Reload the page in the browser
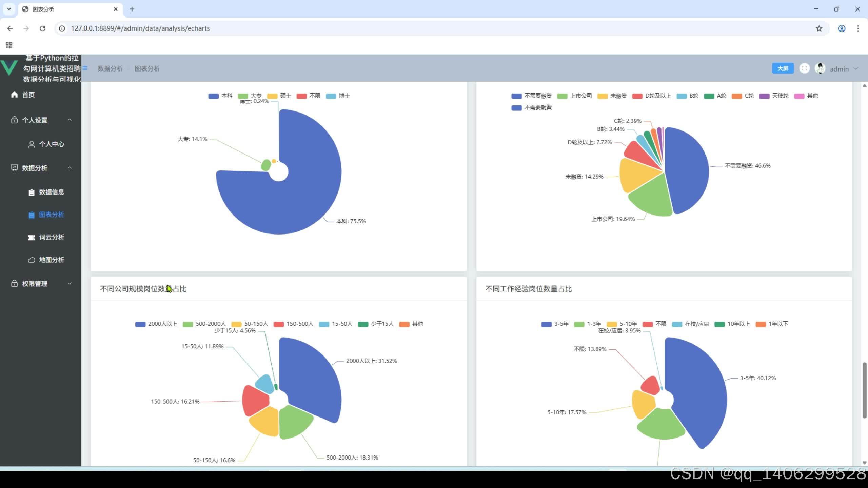Image resolution: width=868 pixels, height=488 pixels. [42, 28]
